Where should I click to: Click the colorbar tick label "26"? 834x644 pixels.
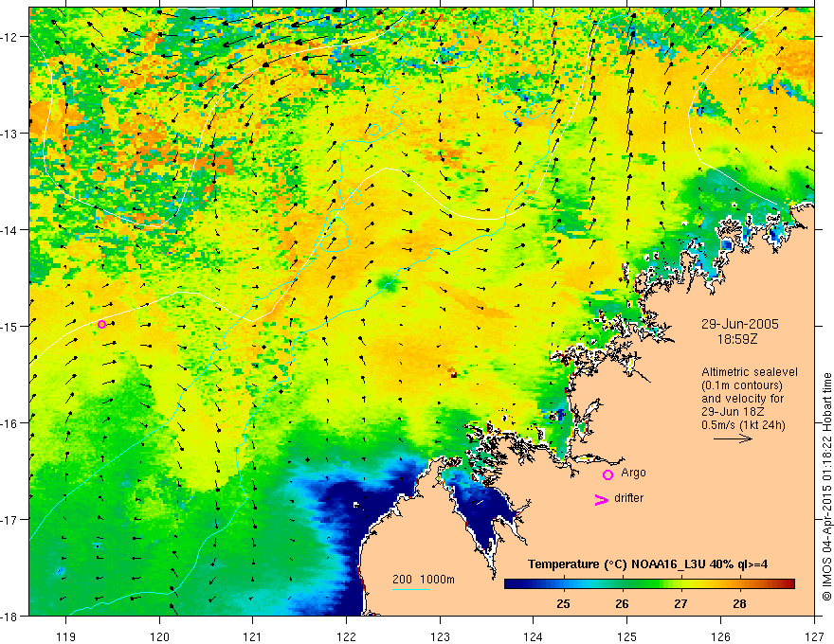[x=622, y=603]
